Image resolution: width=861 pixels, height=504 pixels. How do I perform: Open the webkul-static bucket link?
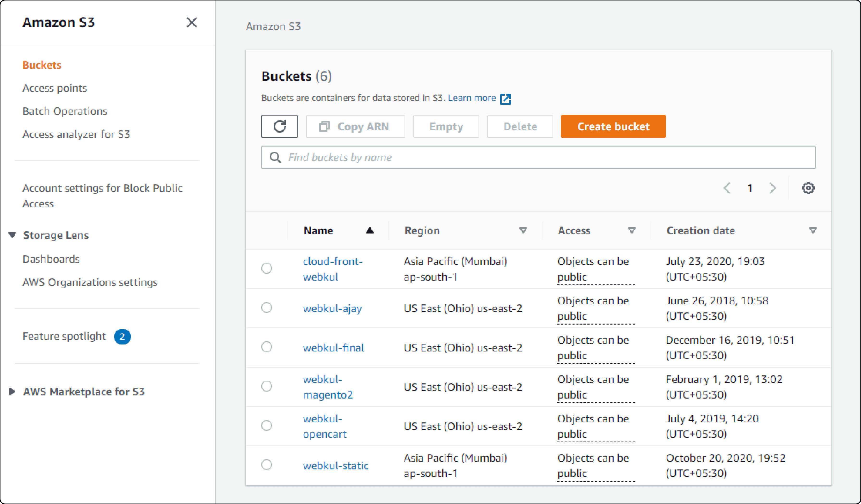point(336,466)
